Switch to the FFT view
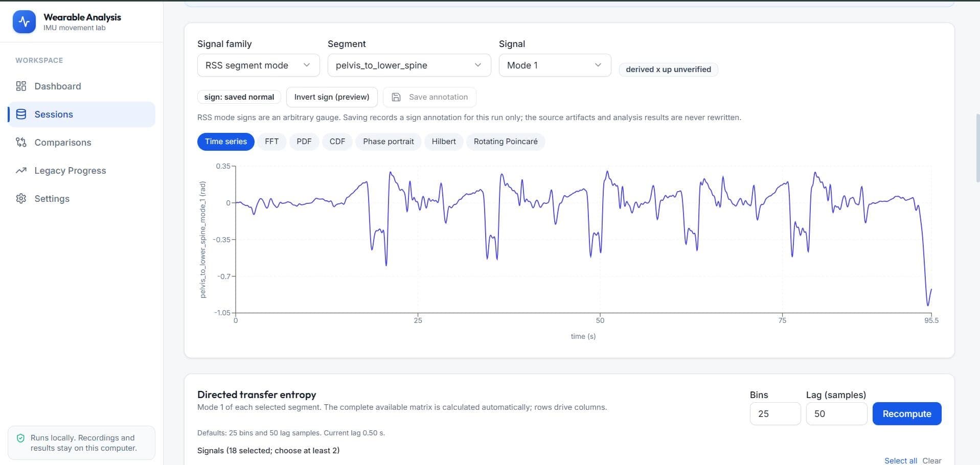 click(x=271, y=142)
